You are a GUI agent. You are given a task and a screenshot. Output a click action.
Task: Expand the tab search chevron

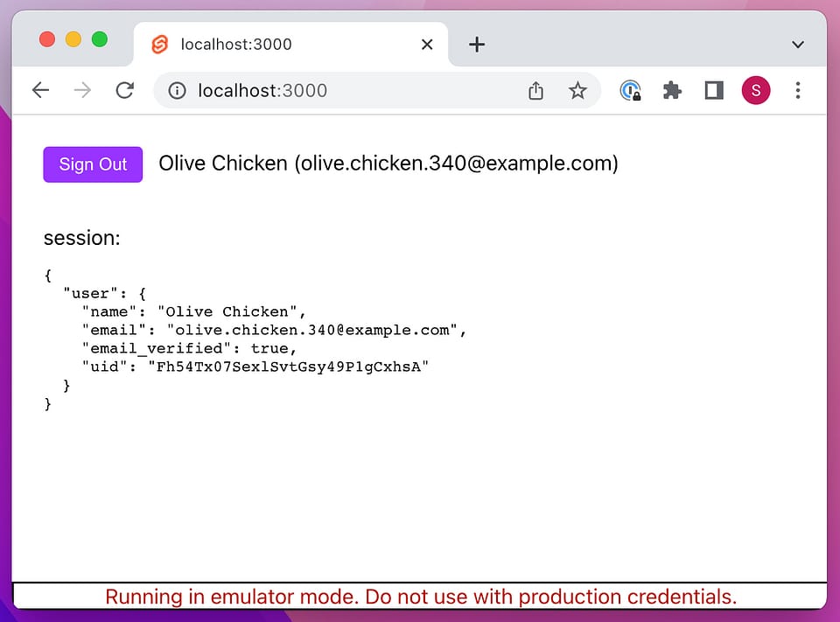click(797, 44)
